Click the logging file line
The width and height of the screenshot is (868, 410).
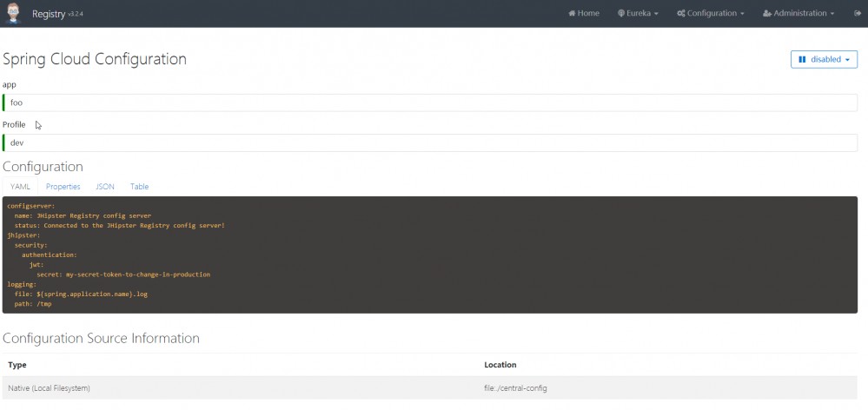(x=81, y=294)
